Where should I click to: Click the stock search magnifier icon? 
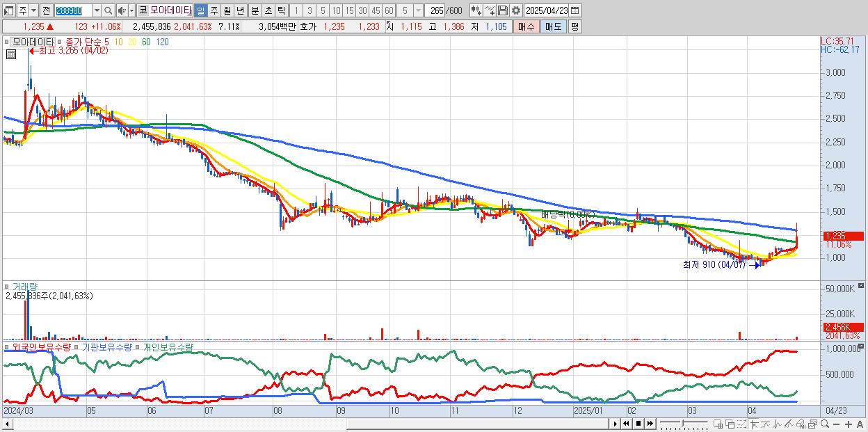[x=108, y=10]
